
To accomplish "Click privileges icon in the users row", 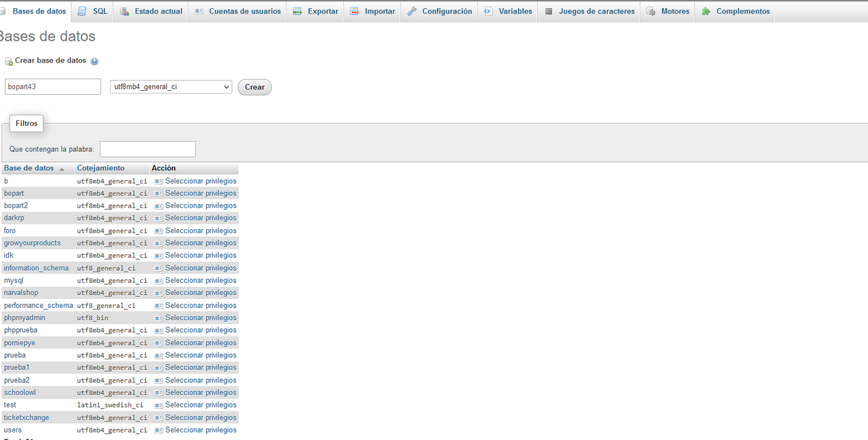I will point(159,430).
